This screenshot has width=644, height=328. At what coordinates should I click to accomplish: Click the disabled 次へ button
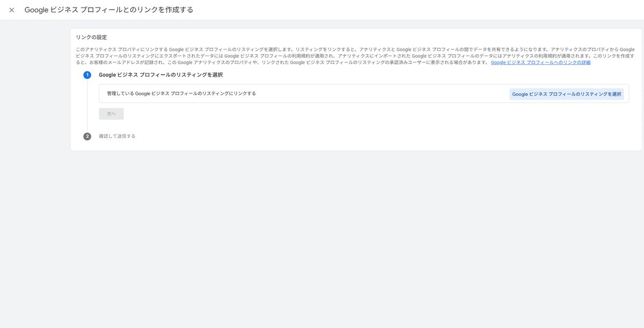111,114
